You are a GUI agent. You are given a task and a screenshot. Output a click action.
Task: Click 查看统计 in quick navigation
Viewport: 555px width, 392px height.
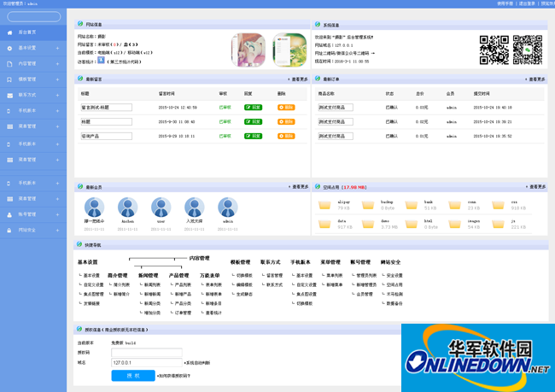pos(213,313)
